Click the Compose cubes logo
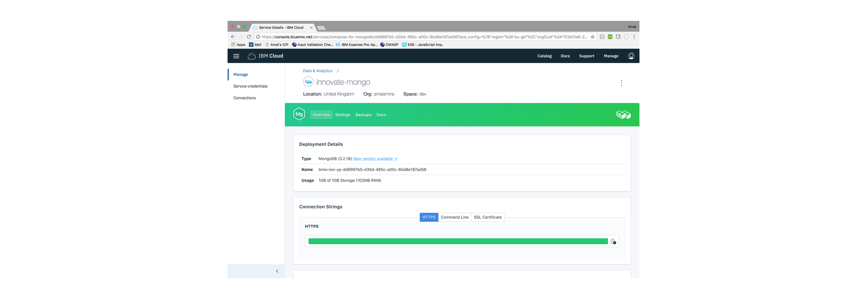 tap(623, 115)
